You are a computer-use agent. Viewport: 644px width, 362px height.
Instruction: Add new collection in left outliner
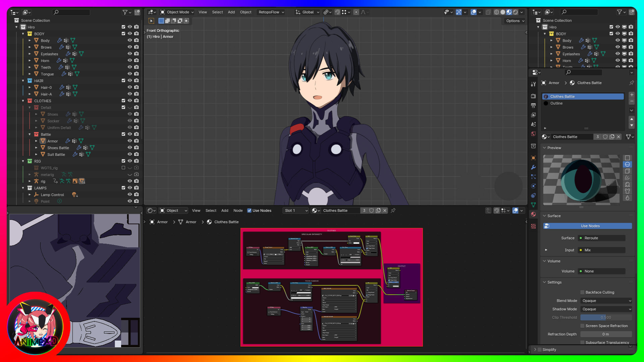point(137,12)
